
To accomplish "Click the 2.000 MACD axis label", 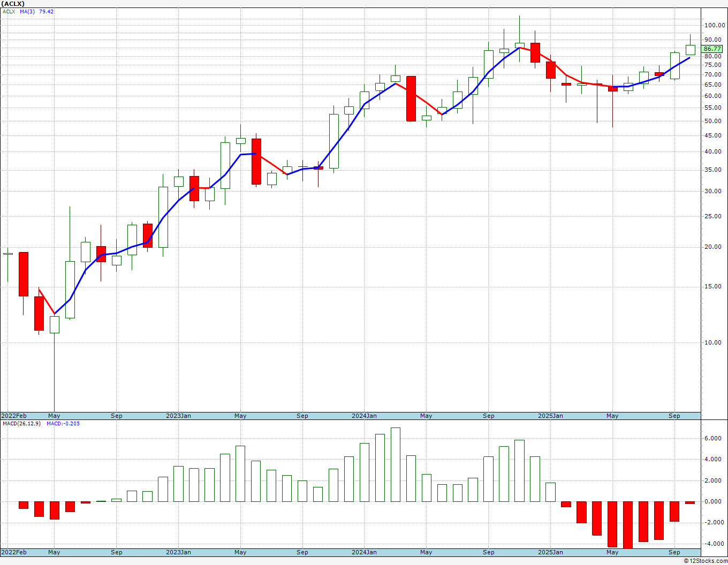I will point(713,480).
